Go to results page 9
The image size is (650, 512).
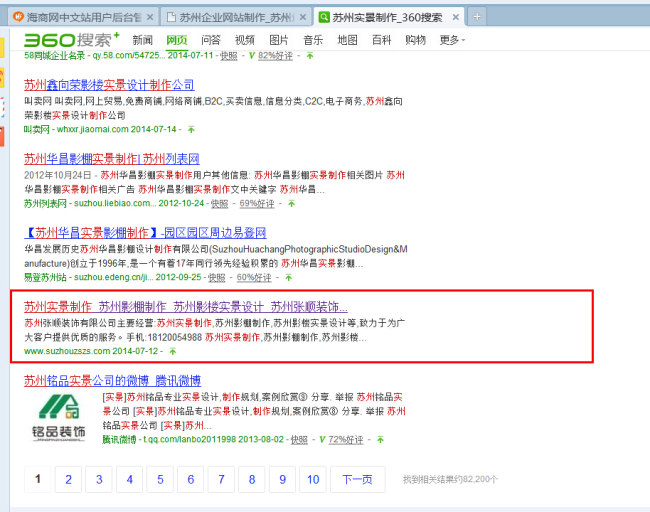282,480
